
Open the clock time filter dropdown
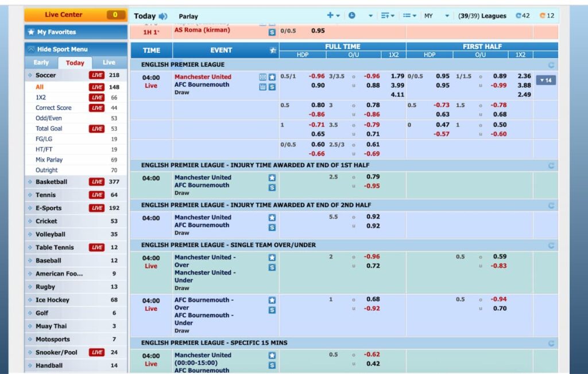click(370, 16)
